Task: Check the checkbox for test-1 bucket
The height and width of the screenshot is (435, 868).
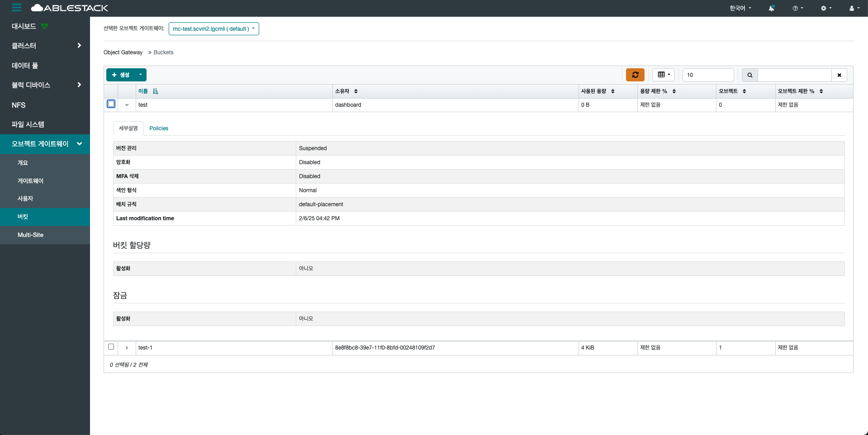Action: coord(111,347)
